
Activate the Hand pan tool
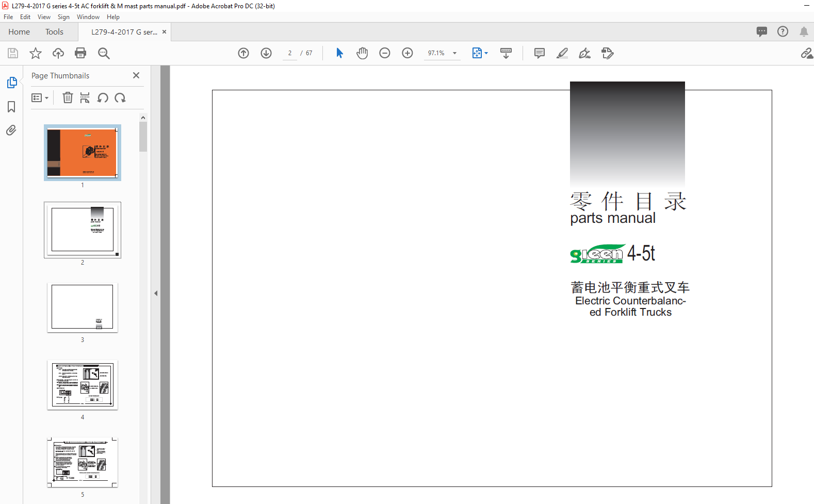click(362, 53)
